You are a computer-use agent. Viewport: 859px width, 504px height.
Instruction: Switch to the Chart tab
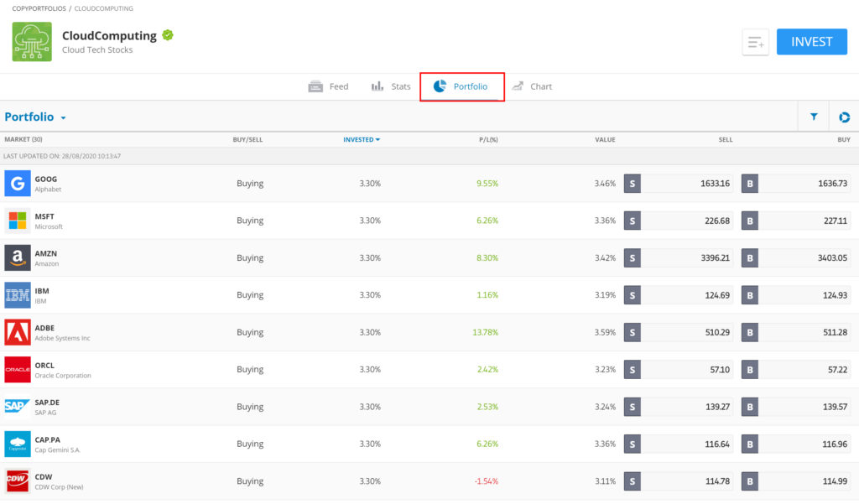[532, 86]
